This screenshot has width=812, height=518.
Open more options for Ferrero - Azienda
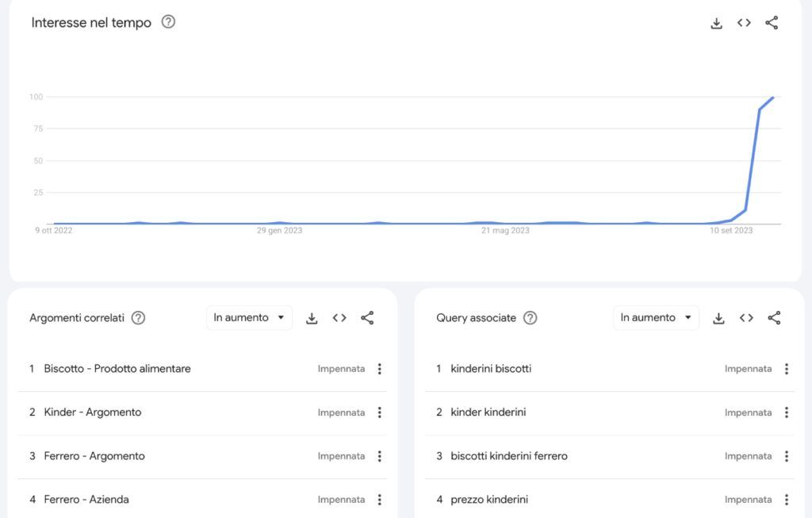click(x=380, y=499)
